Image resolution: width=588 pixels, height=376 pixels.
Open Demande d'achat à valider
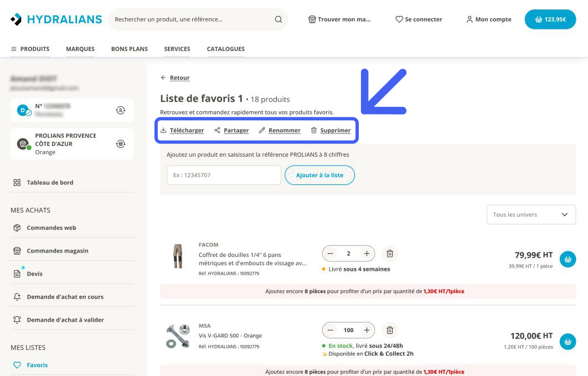tap(72, 320)
